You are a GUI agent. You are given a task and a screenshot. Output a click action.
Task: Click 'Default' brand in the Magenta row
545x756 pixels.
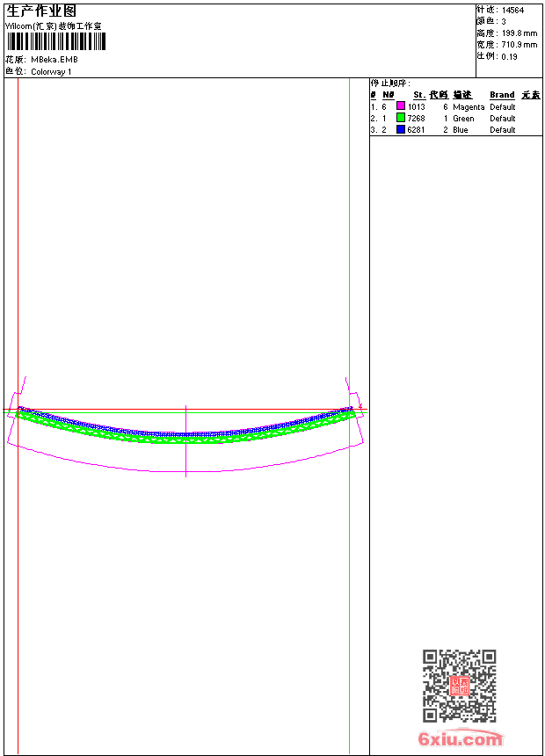[503, 107]
